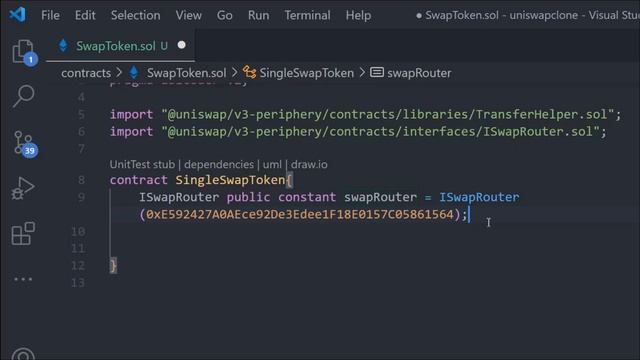Click the VS Code logo icon
The height and width of the screenshot is (360, 640).
point(17,15)
